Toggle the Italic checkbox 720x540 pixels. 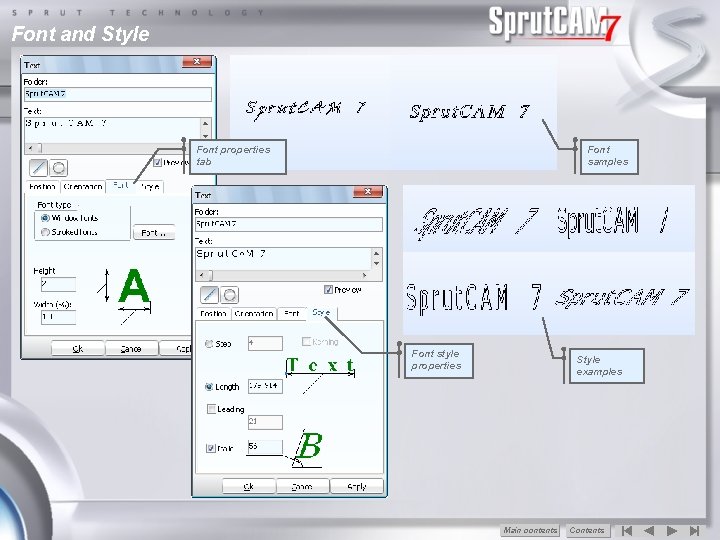[211, 448]
